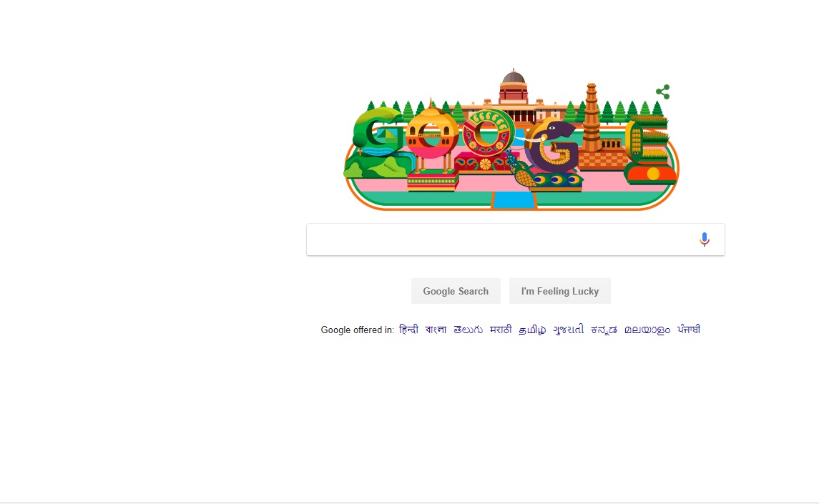Switch Google to বাংলা language
This screenshot has height=504, width=819.
pos(436,330)
